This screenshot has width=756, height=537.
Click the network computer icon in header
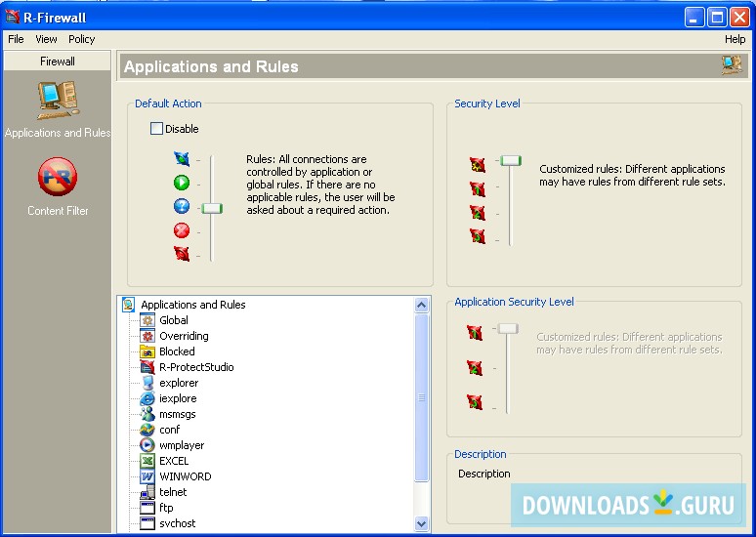click(732, 65)
